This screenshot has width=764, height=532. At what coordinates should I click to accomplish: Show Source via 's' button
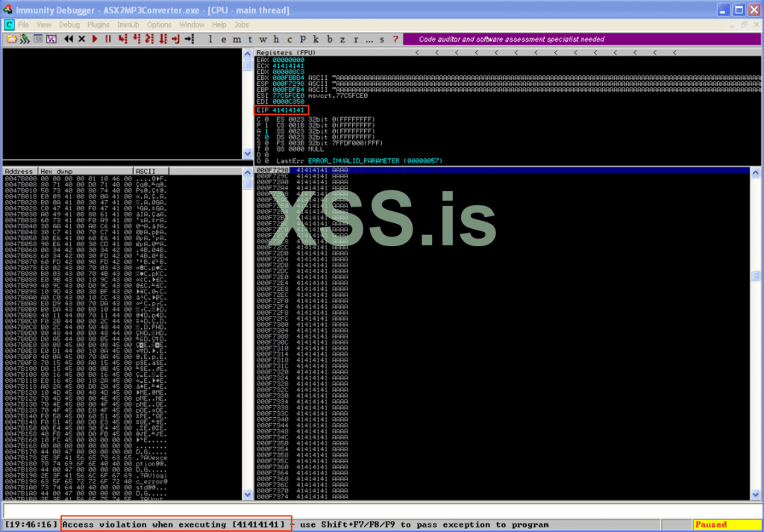pyautogui.click(x=381, y=40)
